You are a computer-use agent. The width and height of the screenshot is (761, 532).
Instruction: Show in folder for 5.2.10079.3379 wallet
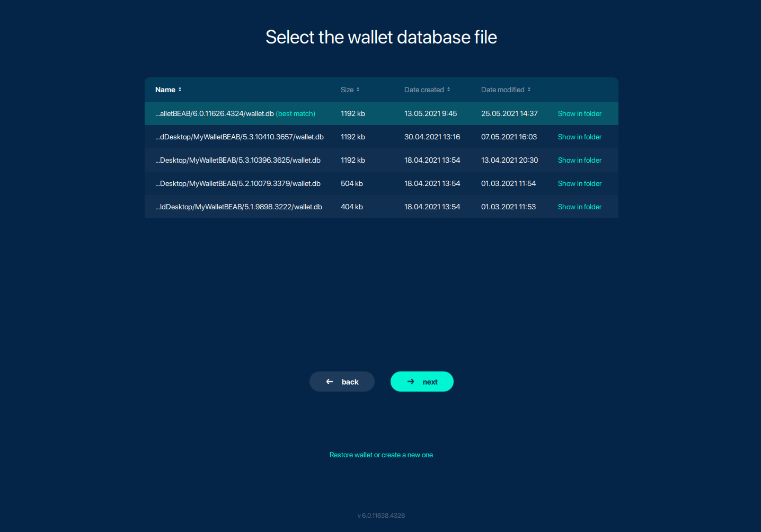click(x=579, y=183)
